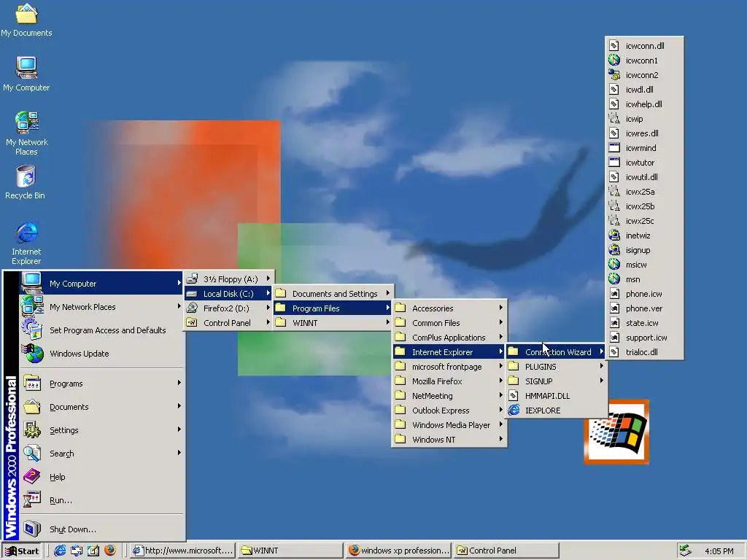Open the msicw entry
This screenshot has width=747, height=560.
(x=645, y=265)
